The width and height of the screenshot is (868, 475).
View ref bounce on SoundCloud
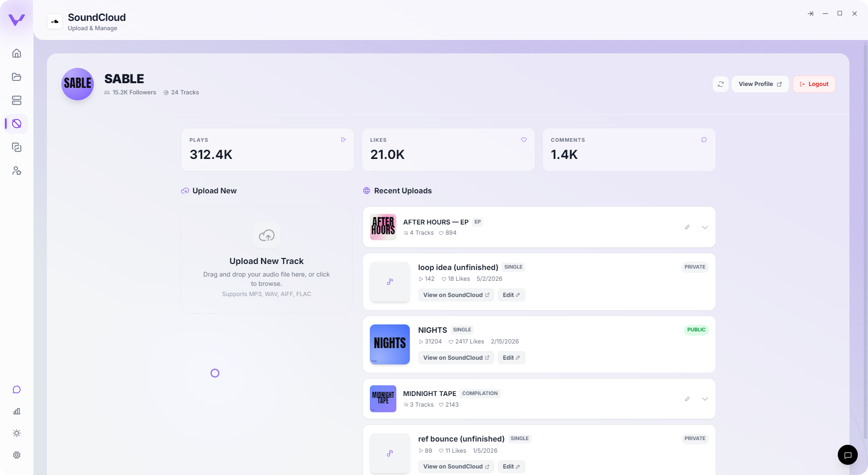(x=456, y=467)
